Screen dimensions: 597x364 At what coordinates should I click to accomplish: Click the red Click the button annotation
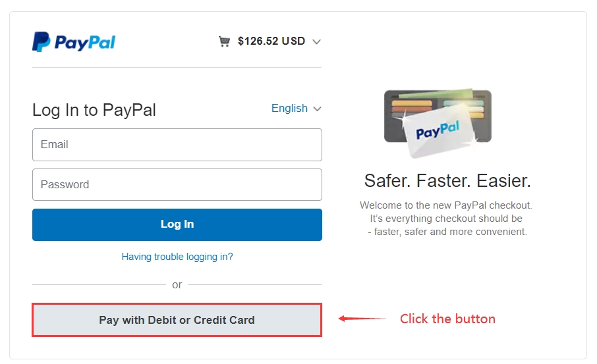pyautogui.click(x=447, y=319)
